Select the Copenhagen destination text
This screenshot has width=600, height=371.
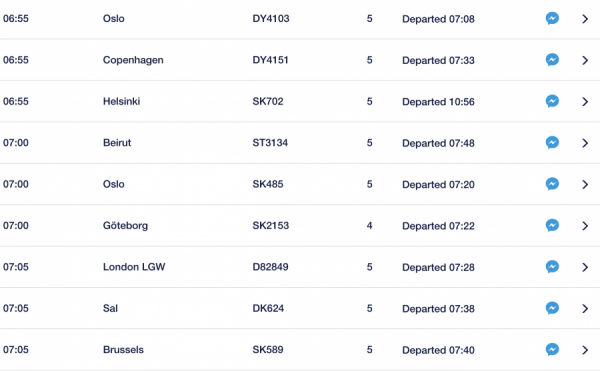133,60
